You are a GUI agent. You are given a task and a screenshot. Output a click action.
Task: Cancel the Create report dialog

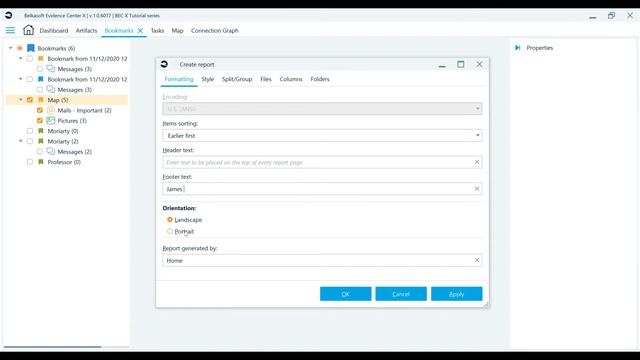point(401,294)
